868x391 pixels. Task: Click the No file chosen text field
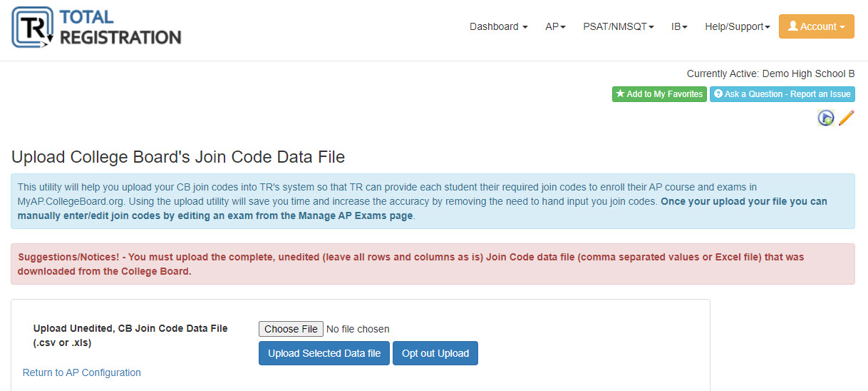click(358, 329)
